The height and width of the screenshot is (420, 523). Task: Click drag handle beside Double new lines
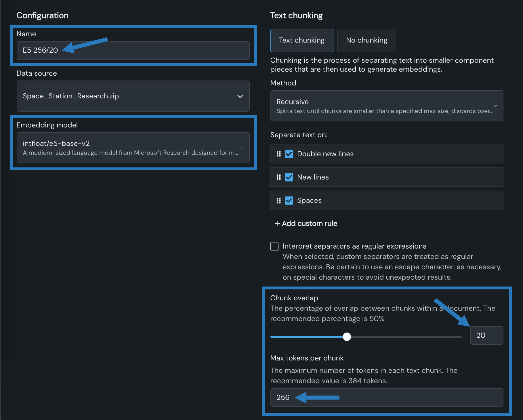278,154
